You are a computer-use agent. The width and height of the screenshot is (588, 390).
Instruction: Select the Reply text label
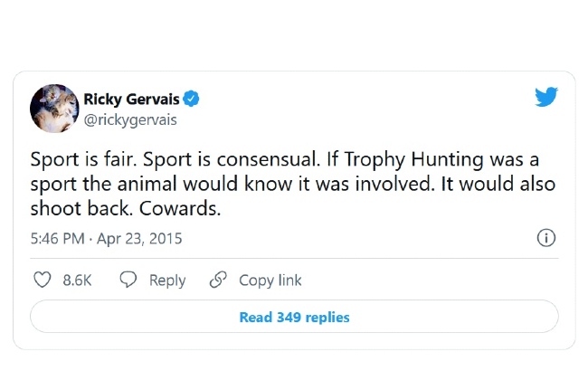click(x=167, y=281)
